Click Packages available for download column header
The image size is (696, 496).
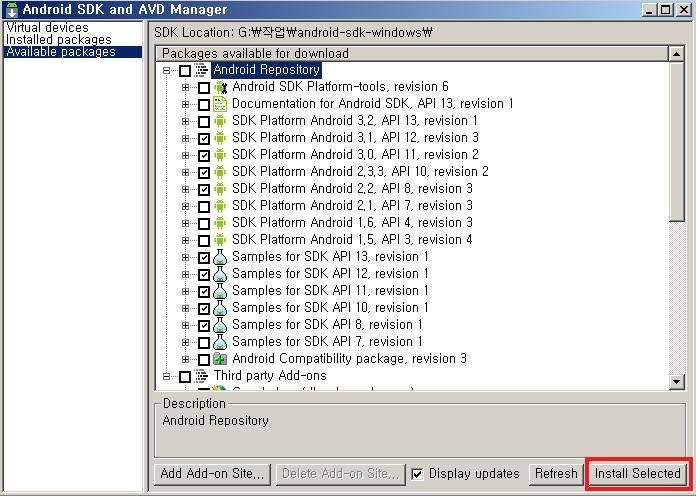[x=411, y=54]
